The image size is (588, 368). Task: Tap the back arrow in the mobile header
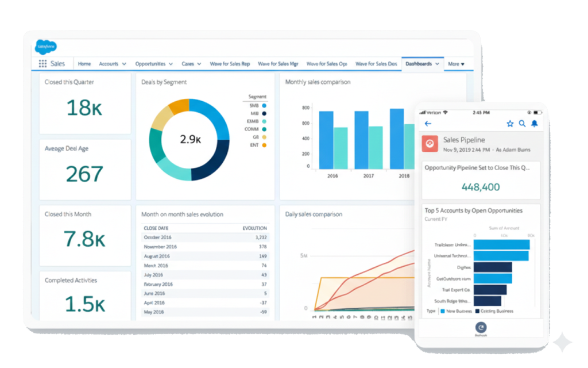tap(428, 124)
